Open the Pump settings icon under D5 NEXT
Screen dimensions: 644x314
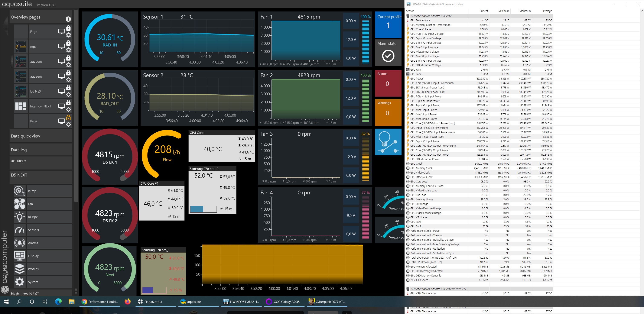[20, 191]
